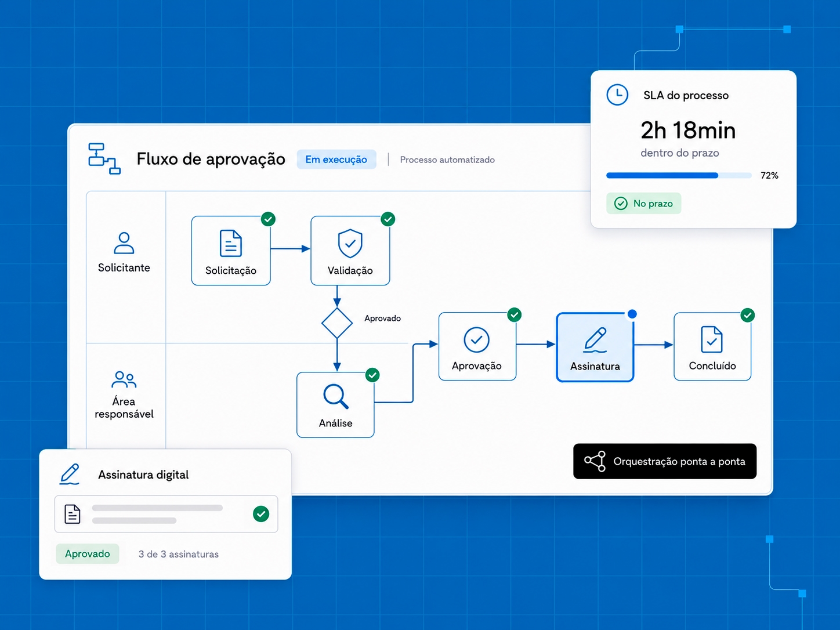Select the Aprovação circle check icon
Screen dimensions: 840x630
477,340
